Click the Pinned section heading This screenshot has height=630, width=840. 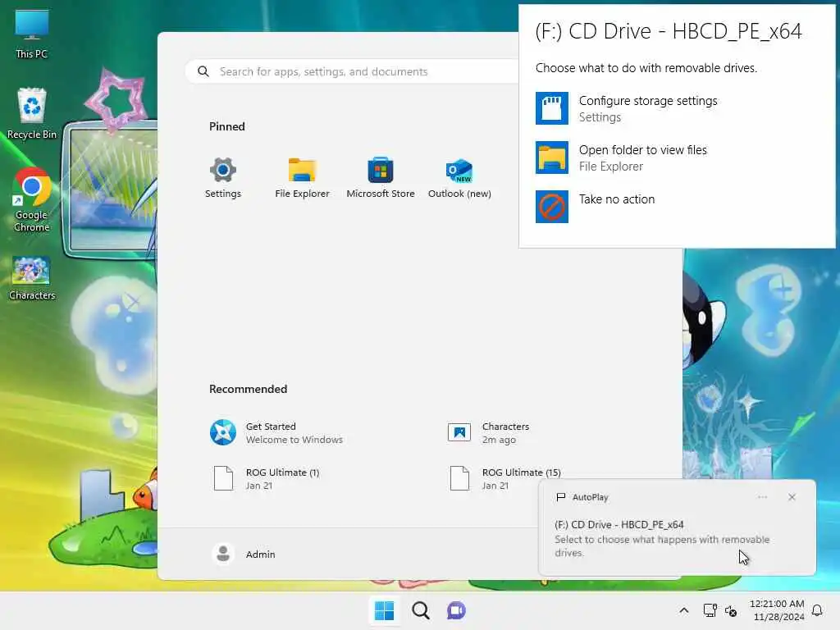pos(227,126)
